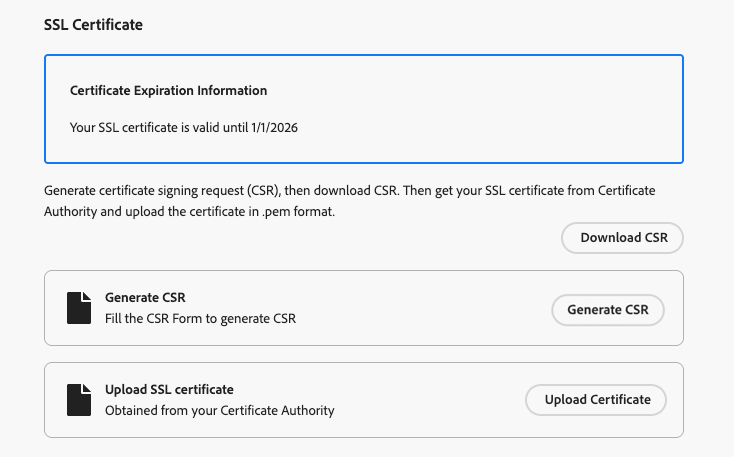Click the document icon beside Generate CSR

tap(79, 308)
